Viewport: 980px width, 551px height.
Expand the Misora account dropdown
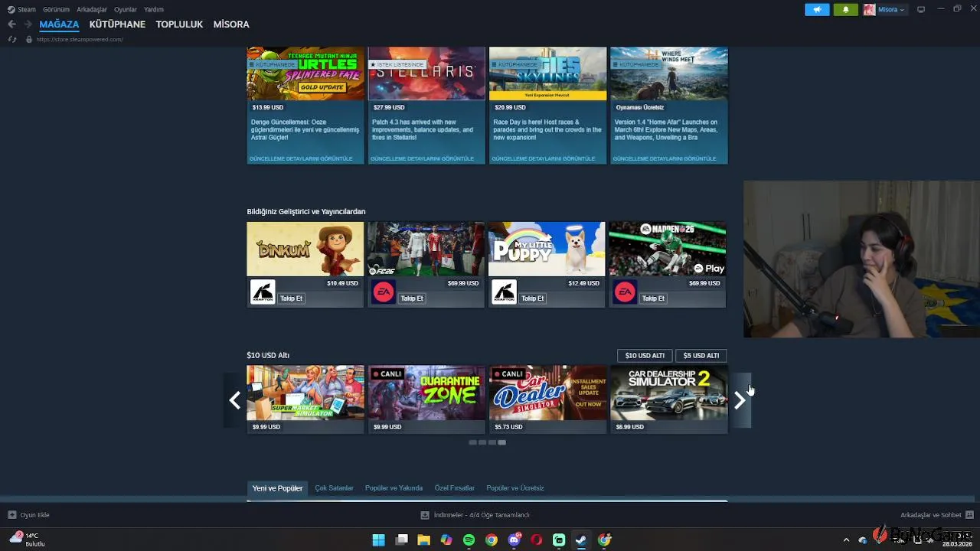892,9
